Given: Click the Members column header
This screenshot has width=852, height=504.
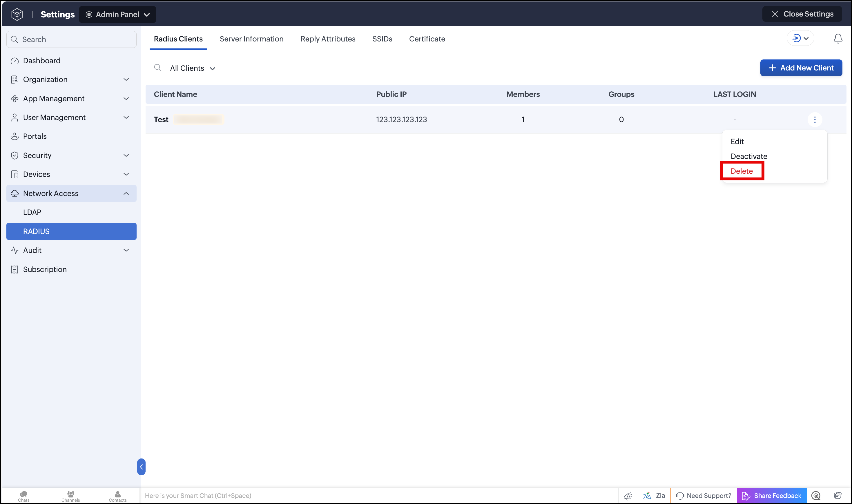Looking at the screenshot, I should (x=523, y=95).
